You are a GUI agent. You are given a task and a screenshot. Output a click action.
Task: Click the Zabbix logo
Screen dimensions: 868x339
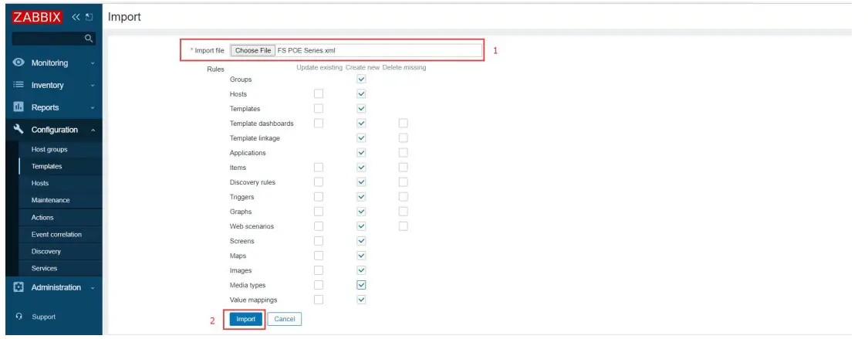pos(38,17)
